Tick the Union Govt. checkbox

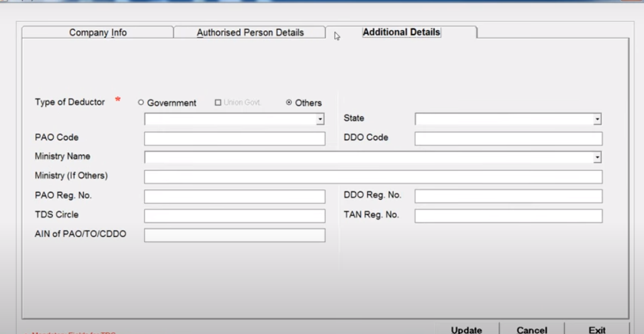coord(218,103)
